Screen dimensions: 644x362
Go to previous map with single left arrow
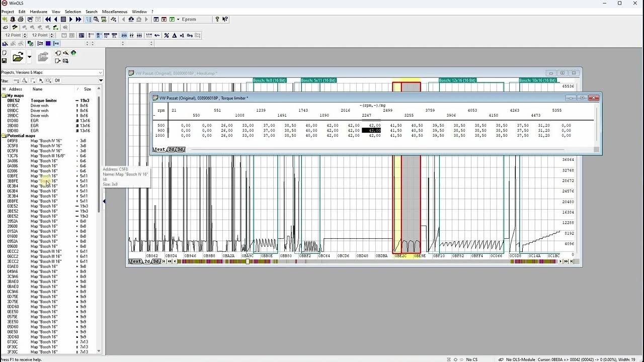click(55, 19)
